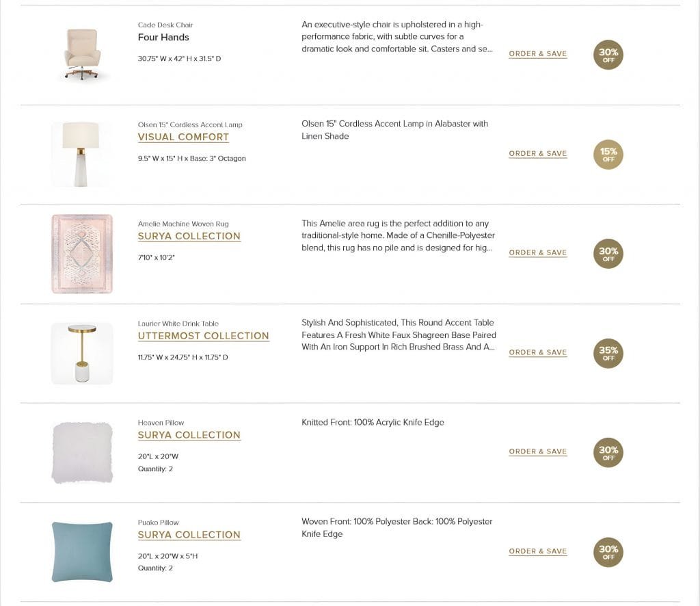Open SURYA COLLECTION under the Amelie rug

[x=189, y=236]
